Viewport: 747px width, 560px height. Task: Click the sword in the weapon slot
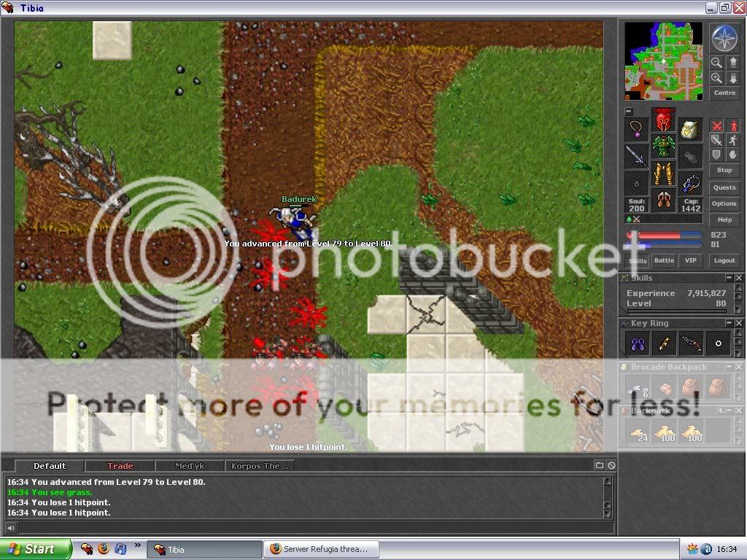click(x=636, y=156)
